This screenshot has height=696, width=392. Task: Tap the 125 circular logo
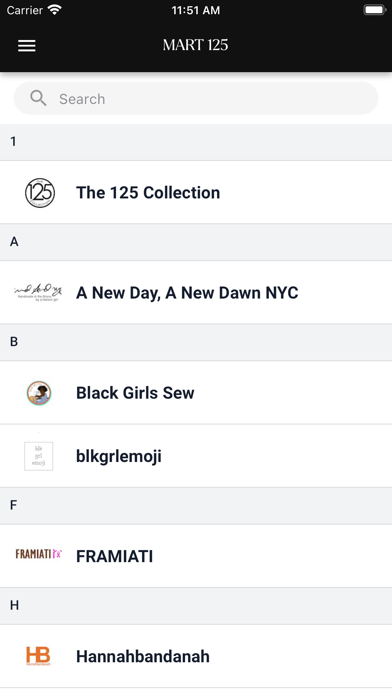pos(40,193)
